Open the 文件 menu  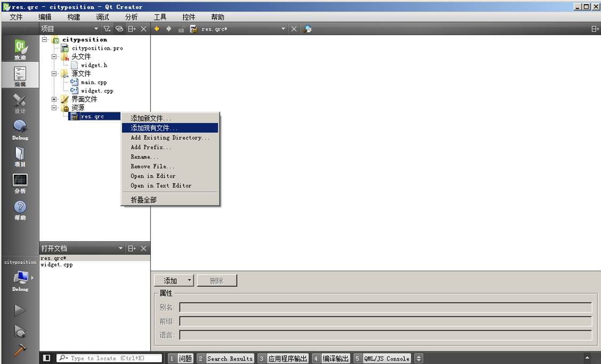[16, 17]
